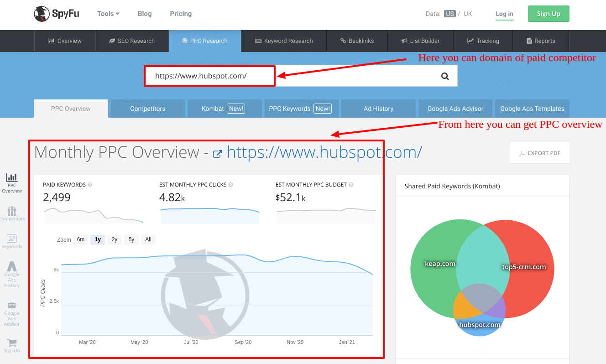Click the external-link icon beside hubspot URL

[218, 154]
